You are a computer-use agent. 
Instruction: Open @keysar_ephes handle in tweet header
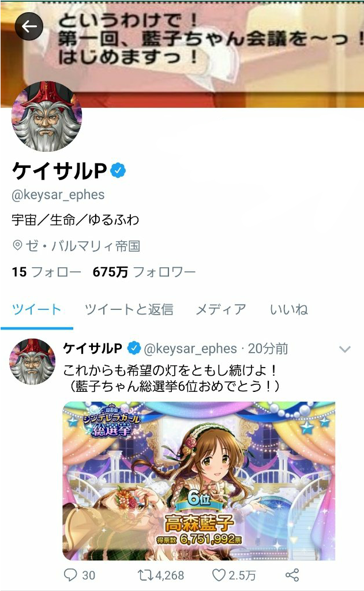pos(190,349)
